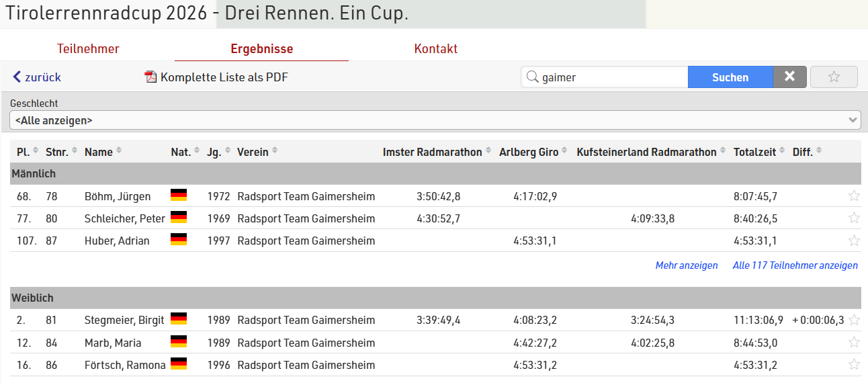The width and height of the screenshot is (868, 383).
Task: Toggle favorite star for Böhm, Jürgen
Action: coord(854,196)
